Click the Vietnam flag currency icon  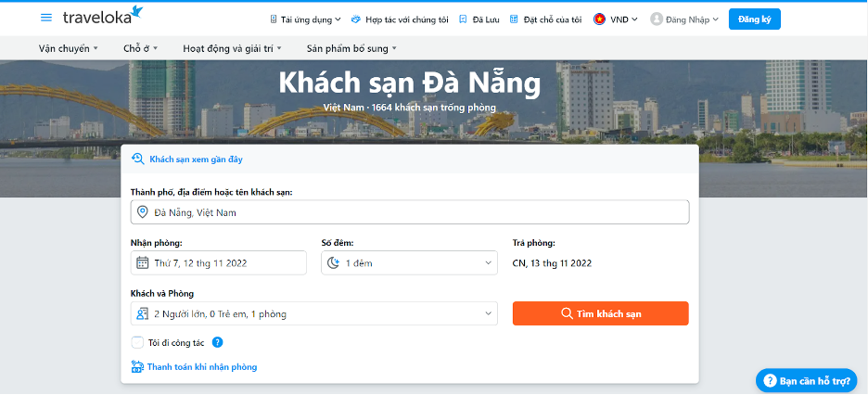pos(600,19)
